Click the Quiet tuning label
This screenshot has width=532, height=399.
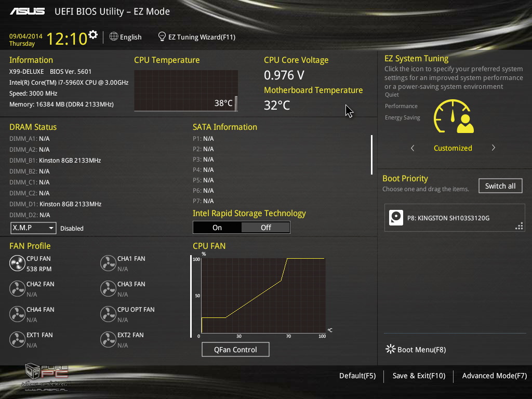tap(392, 95)
